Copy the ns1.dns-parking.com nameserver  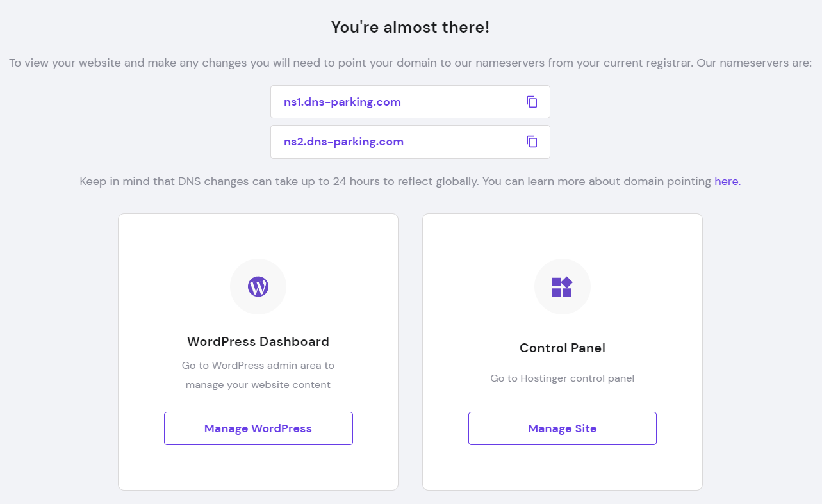click(532, 102)
